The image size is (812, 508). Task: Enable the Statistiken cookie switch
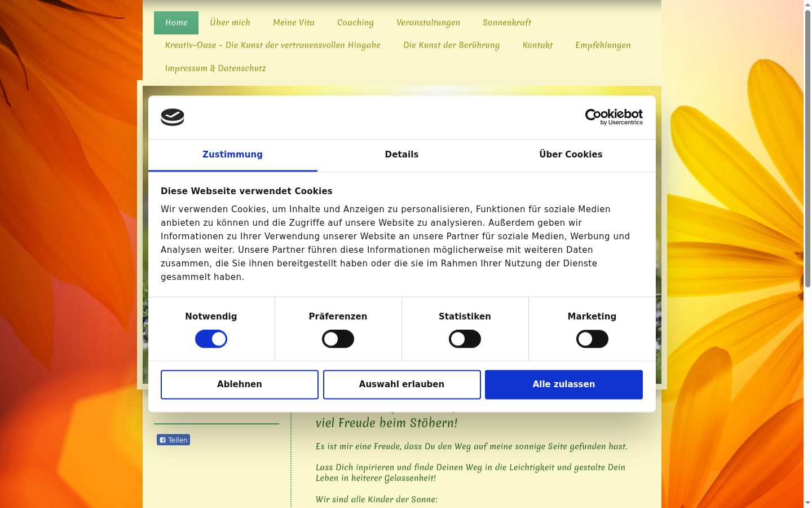(465, 339)
